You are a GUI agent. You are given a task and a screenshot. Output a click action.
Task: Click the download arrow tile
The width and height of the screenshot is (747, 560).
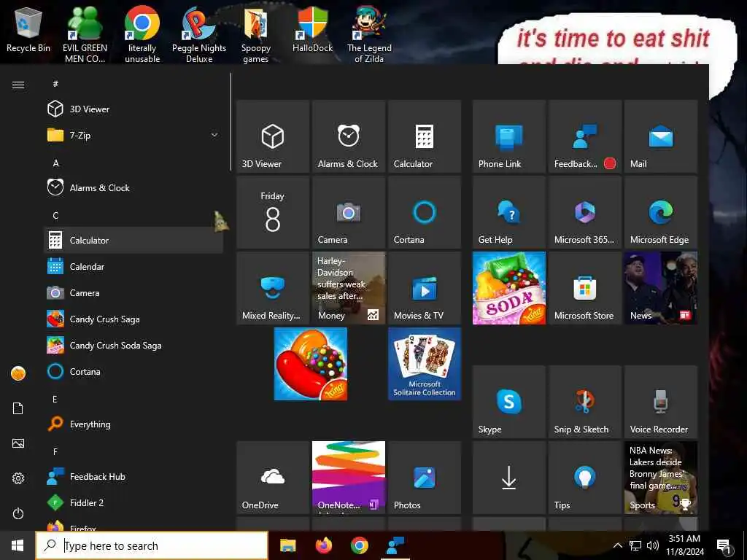pos(508,477)
